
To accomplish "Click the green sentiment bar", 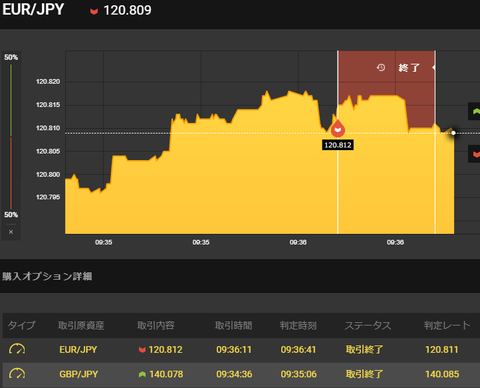I will click(11, 100).
